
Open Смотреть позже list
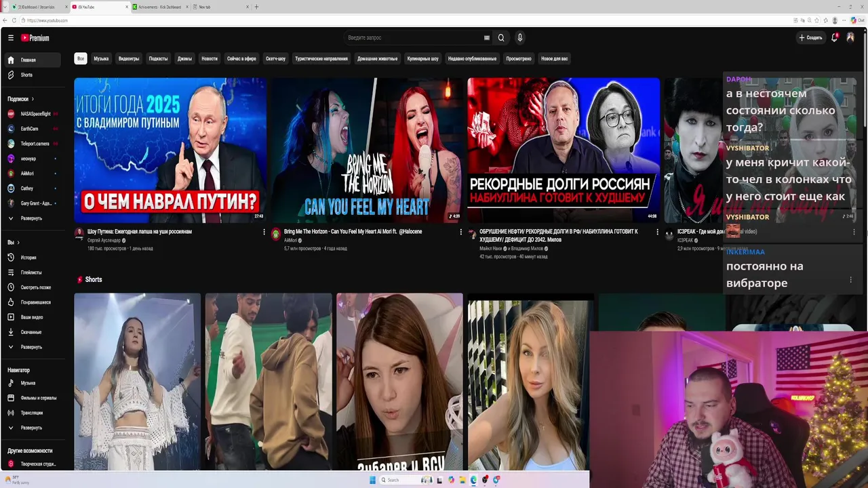(32, 287)
